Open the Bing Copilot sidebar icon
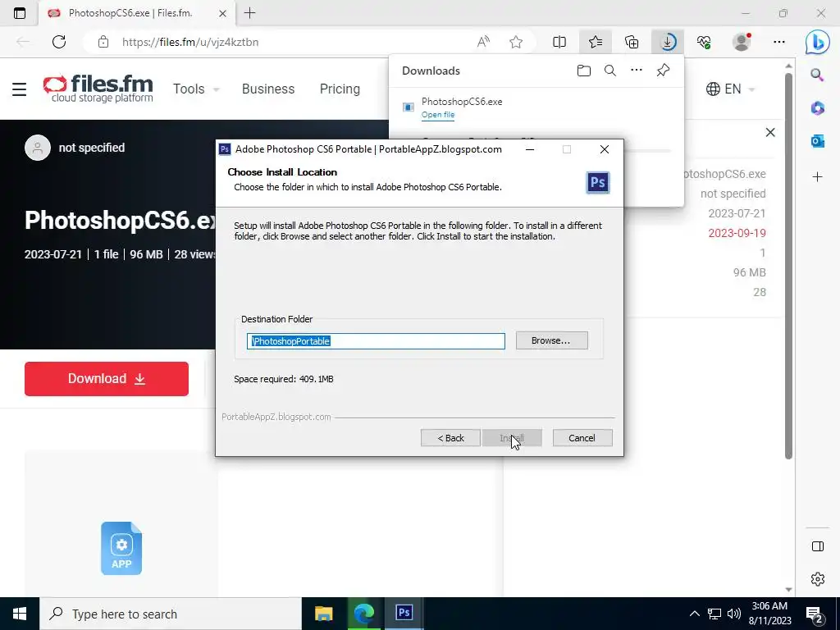 tap(818, 42)
